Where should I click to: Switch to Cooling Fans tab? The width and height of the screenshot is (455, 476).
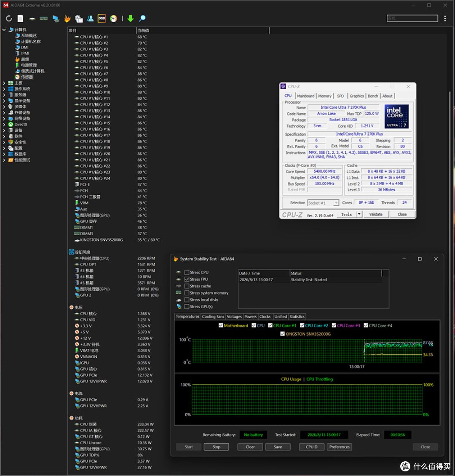[213, 316]
